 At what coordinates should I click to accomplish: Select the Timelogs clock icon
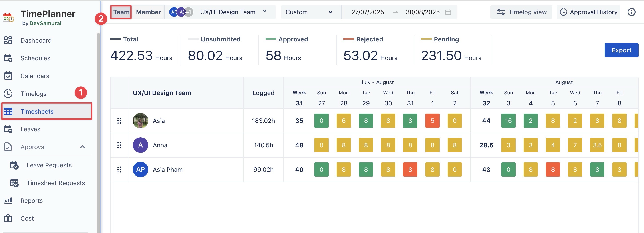click(x=8, y=94)
